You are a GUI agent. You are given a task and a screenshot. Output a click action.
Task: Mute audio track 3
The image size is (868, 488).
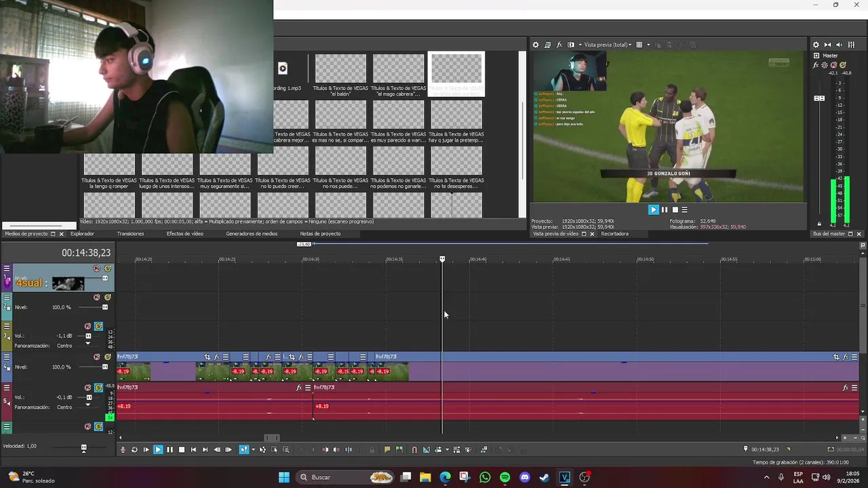point(88,326)
